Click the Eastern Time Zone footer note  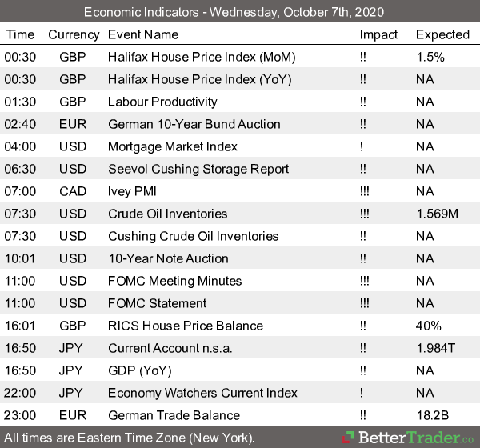(128, 438)
